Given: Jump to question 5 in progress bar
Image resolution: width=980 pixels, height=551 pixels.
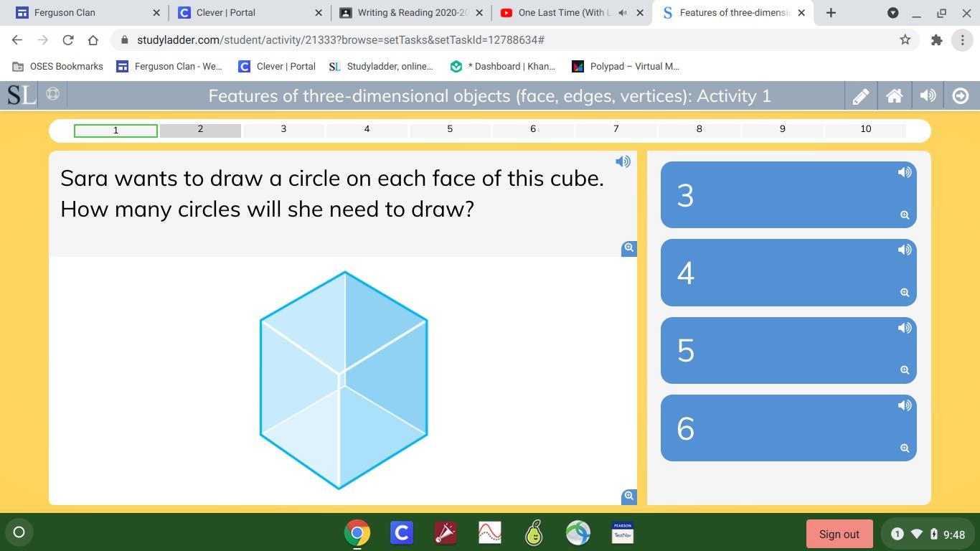Looking at the screenshot, I should (x=450, y=130).
